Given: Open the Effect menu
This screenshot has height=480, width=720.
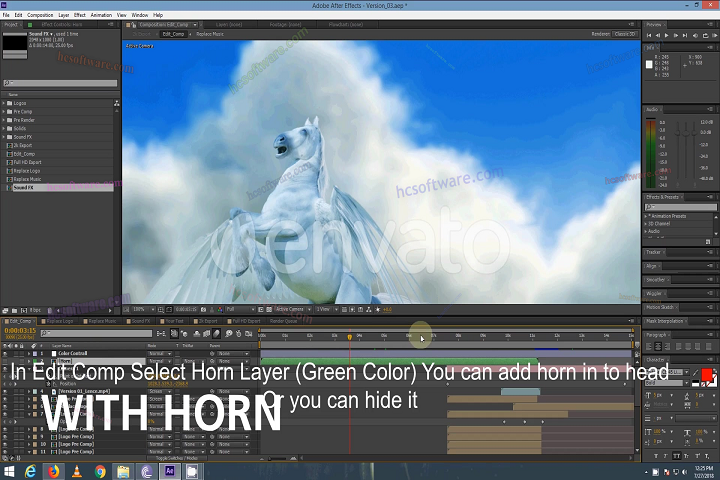Looking at the screenshot, I should [79, 15].
